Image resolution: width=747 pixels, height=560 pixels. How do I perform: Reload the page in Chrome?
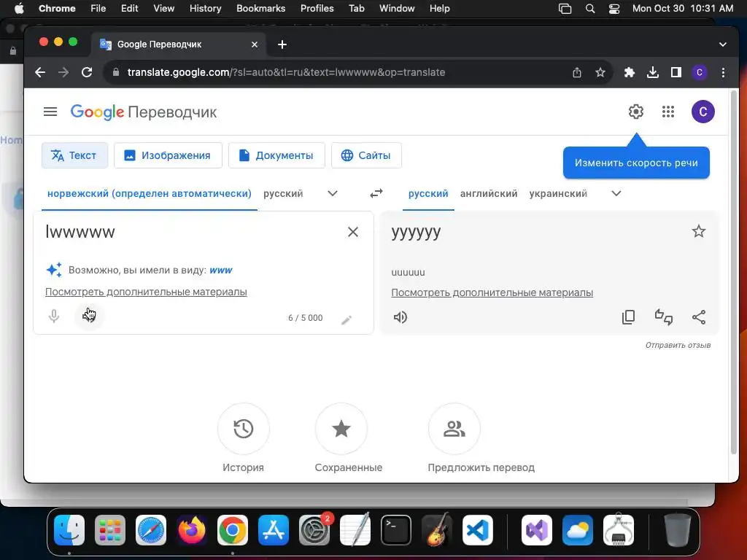tap(87, 72)
